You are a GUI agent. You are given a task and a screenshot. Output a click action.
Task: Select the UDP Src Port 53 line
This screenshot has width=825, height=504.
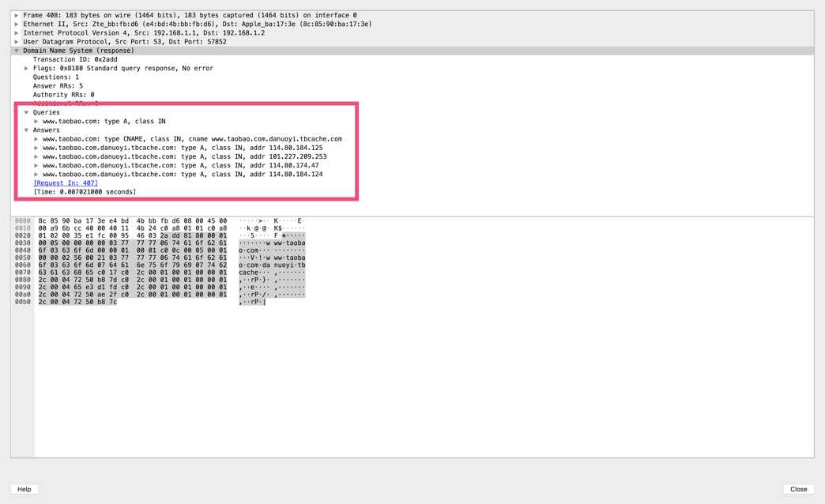point(125,42)
